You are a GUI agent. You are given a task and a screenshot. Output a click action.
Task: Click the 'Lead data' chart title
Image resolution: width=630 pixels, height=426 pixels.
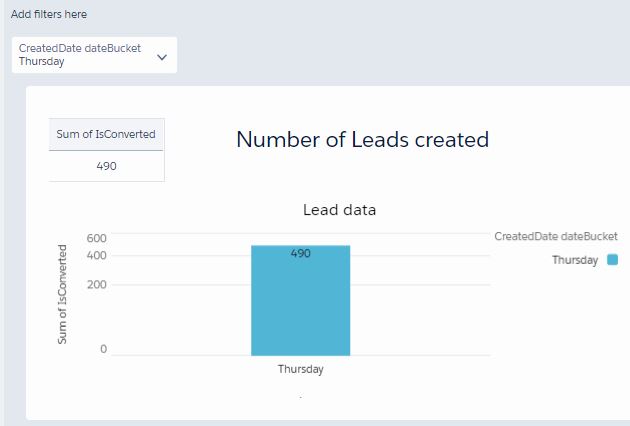pyautogui.click(x=339, y=210)
